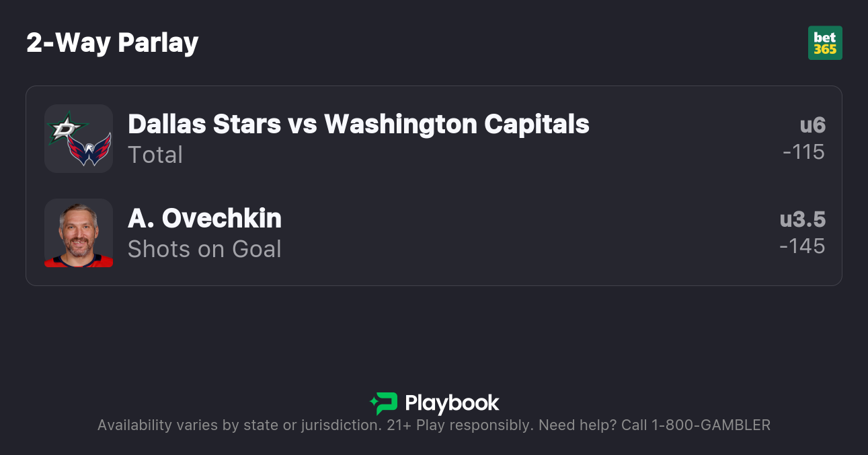Click the bet365 sportsbook logo

coord(825,43)
